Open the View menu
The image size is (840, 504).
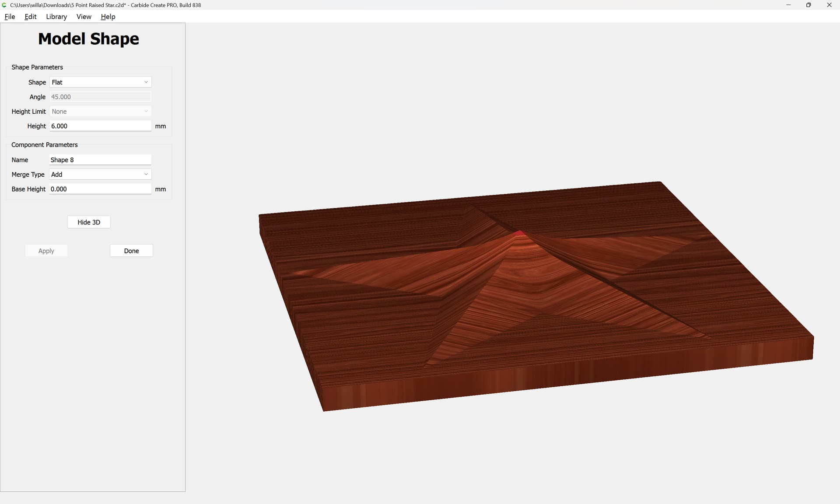point(84,17)
